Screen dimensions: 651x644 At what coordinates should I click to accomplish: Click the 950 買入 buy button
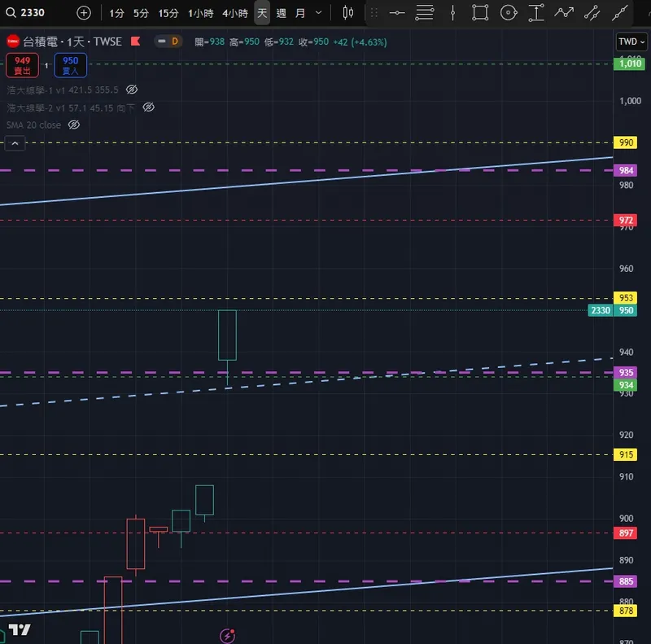pos(71,65)
